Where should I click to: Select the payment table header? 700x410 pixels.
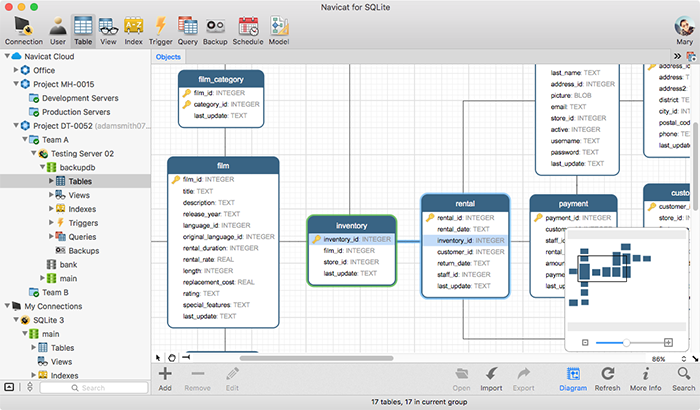tap(573, 204)
